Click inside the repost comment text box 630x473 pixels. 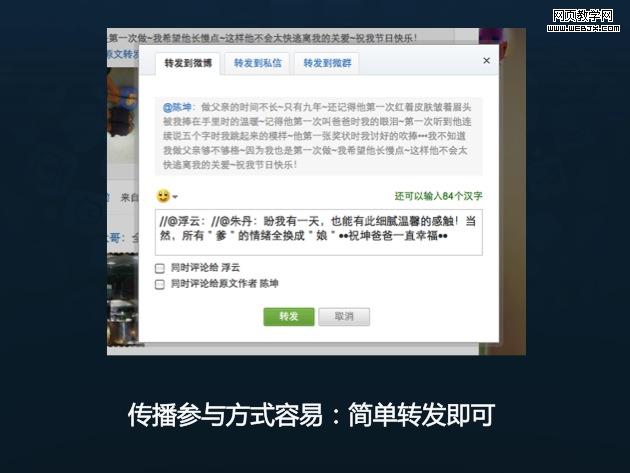(319, 232)
